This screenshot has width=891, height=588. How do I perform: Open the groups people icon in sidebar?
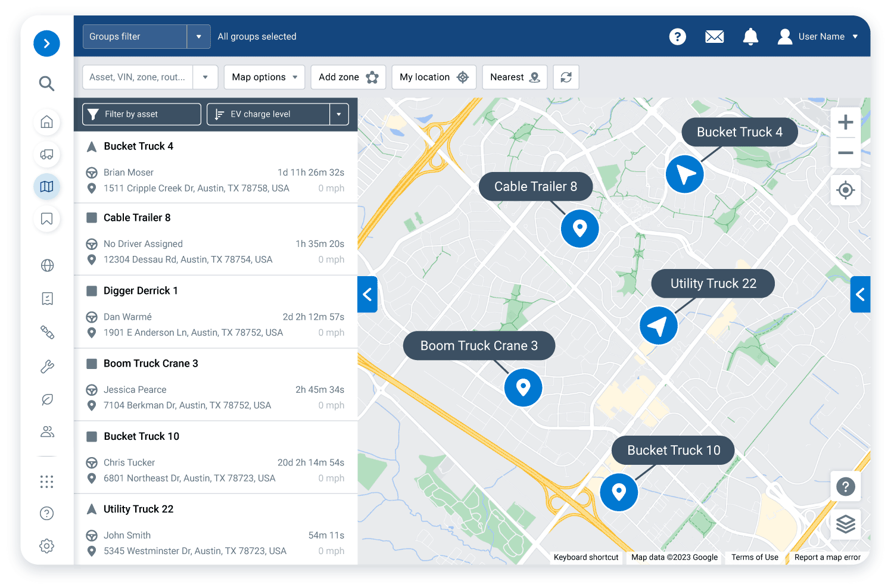46,431
